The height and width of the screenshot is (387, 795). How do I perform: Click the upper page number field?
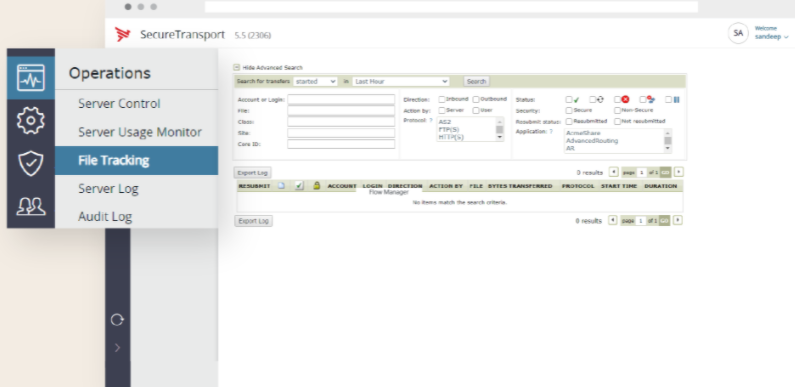[x=642, y=173]
